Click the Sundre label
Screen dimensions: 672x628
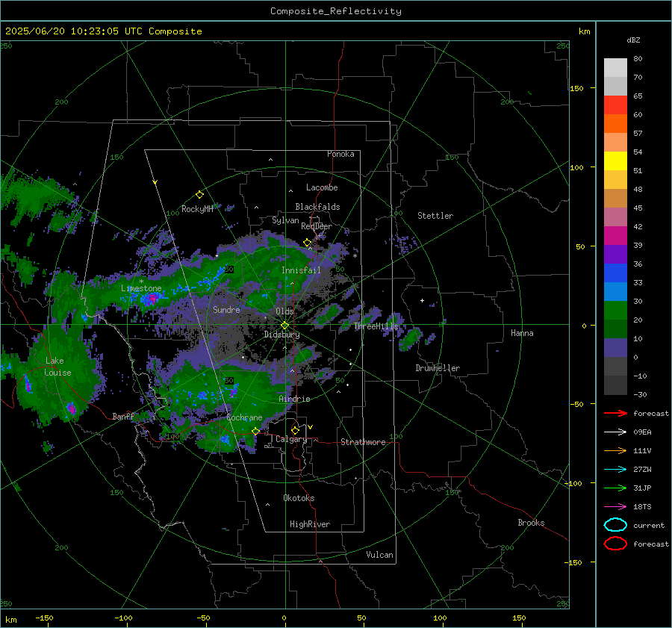pyautogui.click(x=226, y=309)
